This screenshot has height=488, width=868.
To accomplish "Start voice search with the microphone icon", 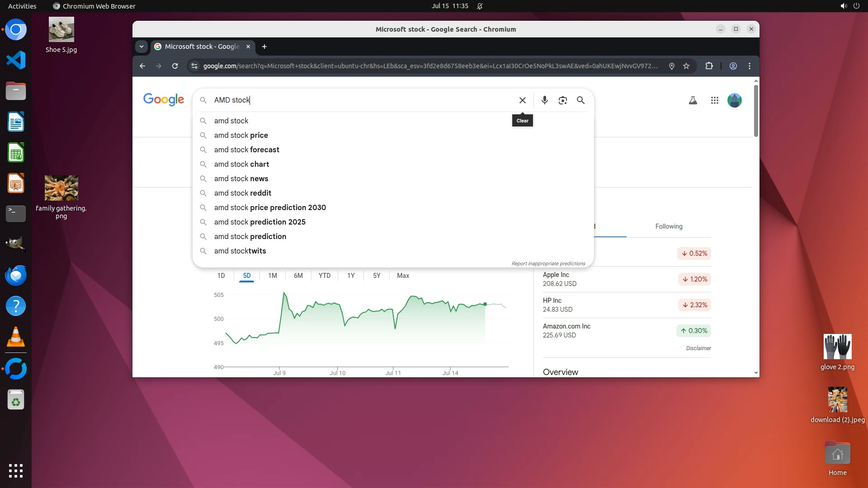I will point(544,100).
